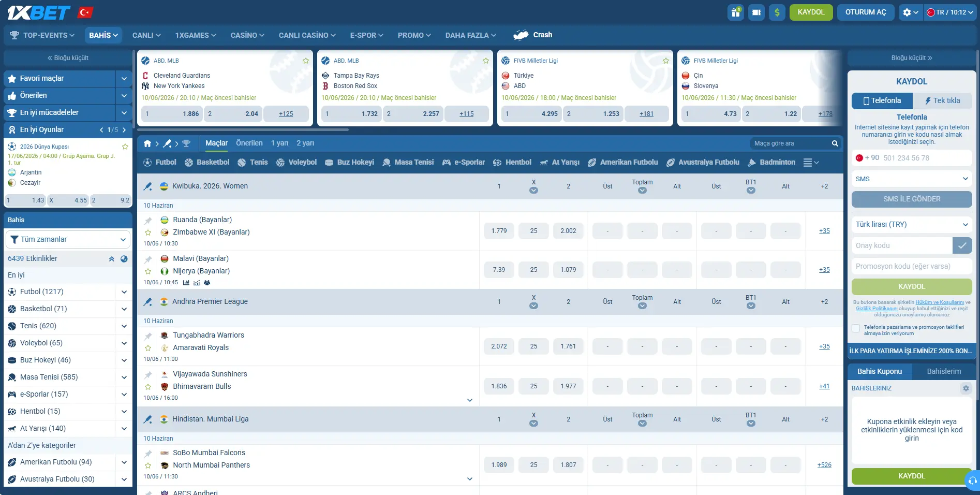Switch to the Bahislerim tab

944,372
